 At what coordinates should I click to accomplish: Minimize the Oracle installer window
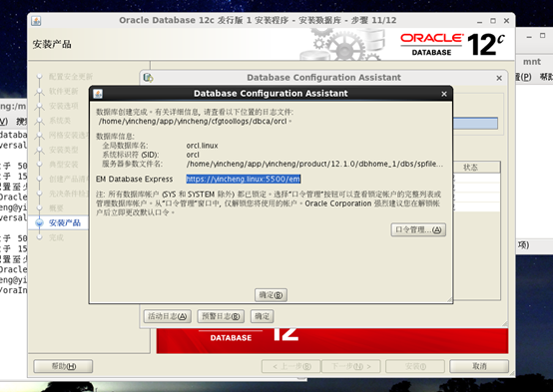pyautogui.click(x=479, y=22)
